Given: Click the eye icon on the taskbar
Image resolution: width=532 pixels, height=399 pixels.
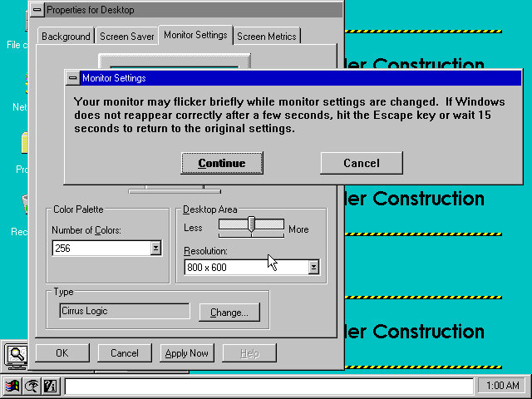Looking at the screenshot, I should pos(32,386).
